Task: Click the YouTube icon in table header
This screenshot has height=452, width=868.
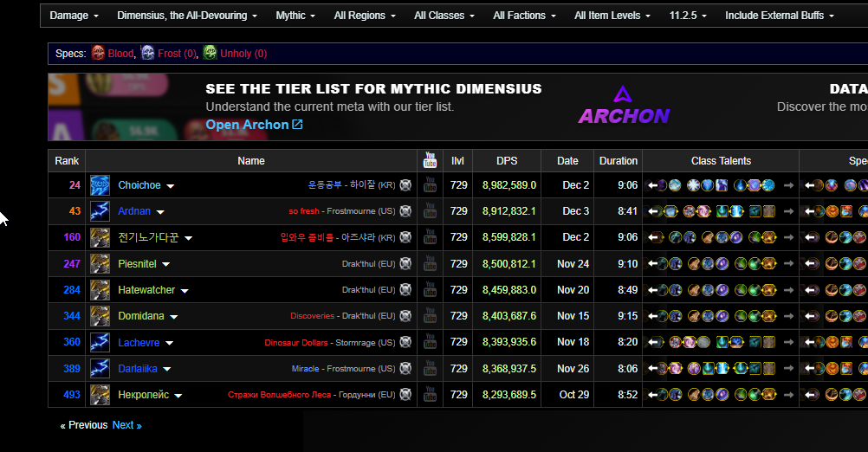Action: [x=431, y=160]
